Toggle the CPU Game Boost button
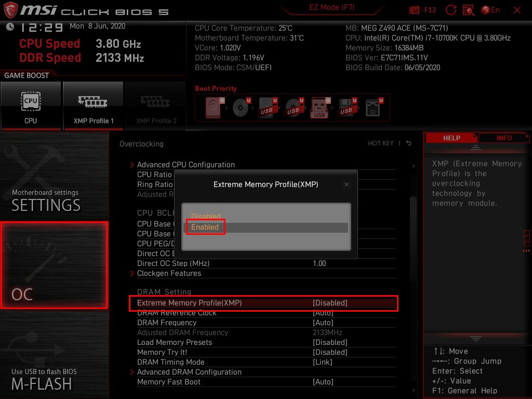This screenshot has width=532, height=399. (31, 105)
